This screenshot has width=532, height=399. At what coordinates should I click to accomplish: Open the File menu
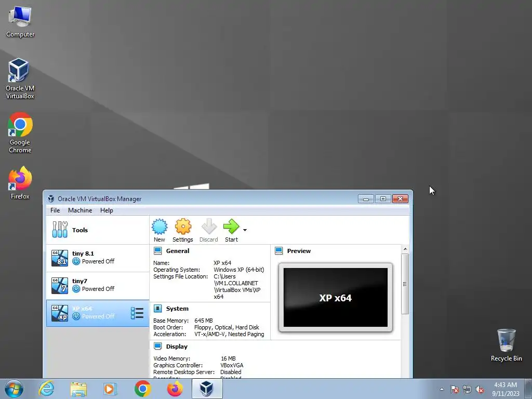click(55, 210)
